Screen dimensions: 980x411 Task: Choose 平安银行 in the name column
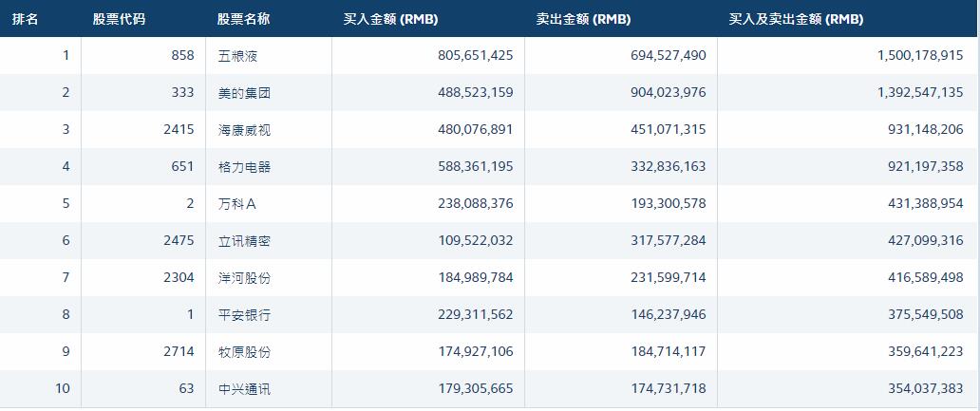[244, 315]
